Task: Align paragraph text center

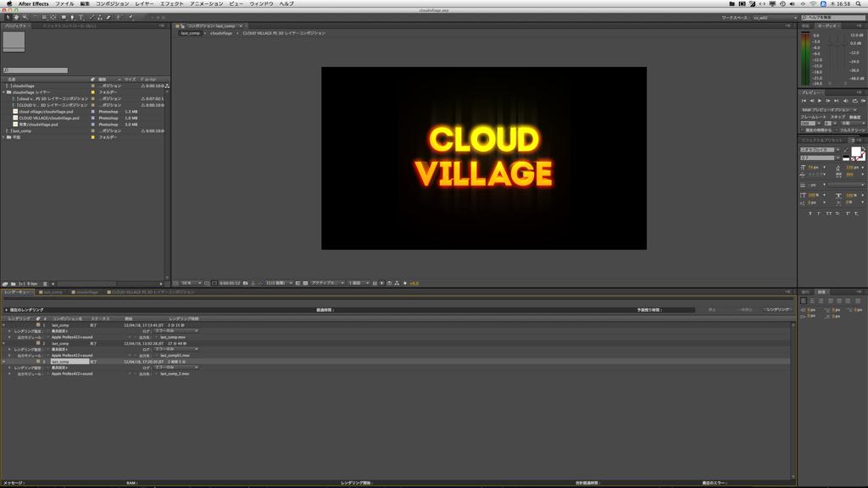Action: click(812, 301)
